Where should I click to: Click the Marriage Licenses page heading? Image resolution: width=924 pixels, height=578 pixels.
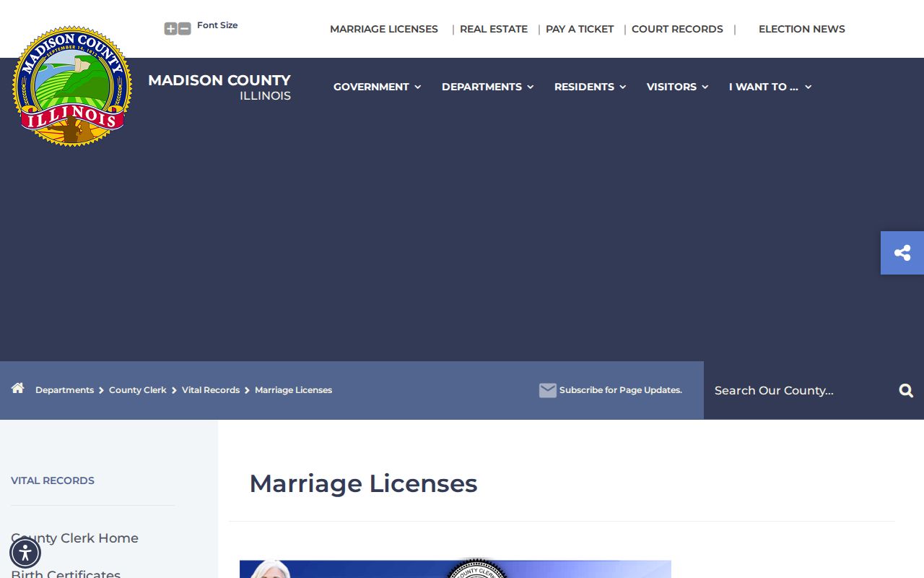pyautogui.click(x=363, y=483)
